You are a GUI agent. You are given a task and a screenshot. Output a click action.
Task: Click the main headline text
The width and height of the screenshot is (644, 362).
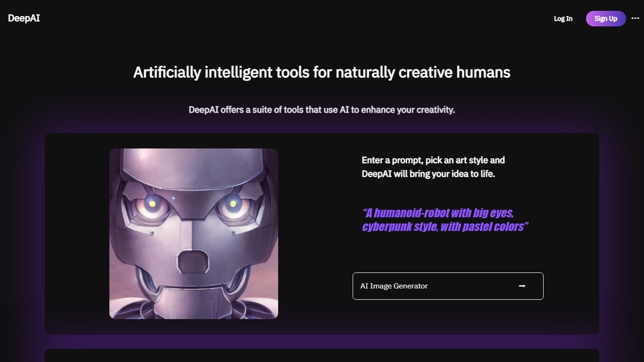tap(322, 72)
